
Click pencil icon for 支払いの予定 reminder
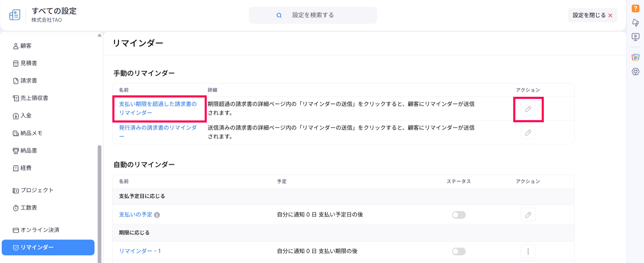tap(528, 215)
